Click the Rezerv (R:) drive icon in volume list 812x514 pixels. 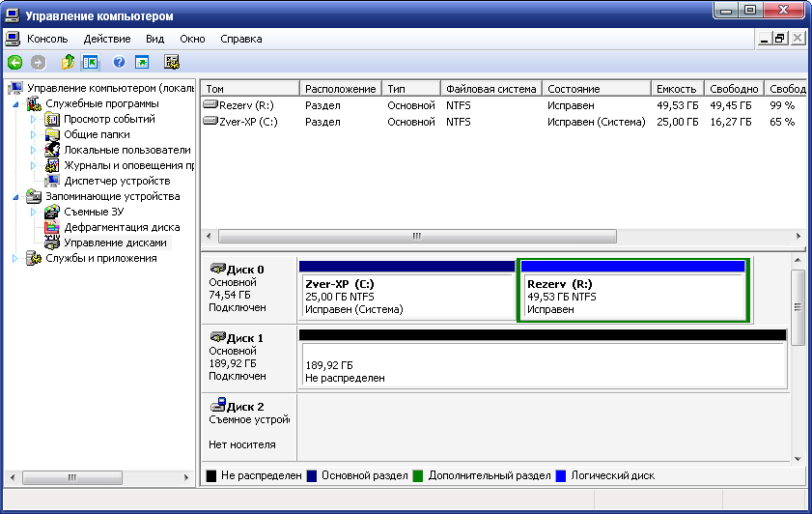click(211, 104)
